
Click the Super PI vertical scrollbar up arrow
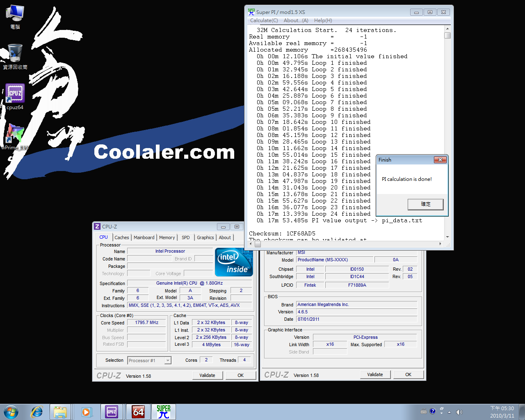(447, 29)
